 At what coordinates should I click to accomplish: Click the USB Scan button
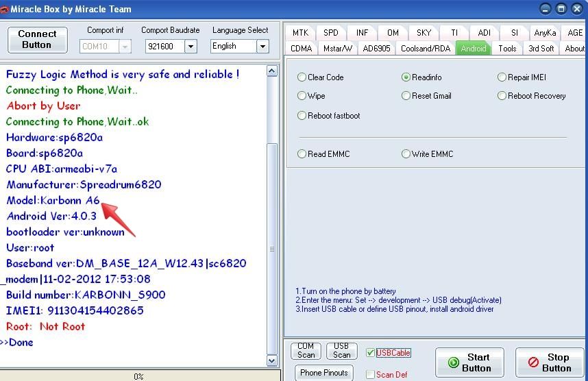(341, 351)
